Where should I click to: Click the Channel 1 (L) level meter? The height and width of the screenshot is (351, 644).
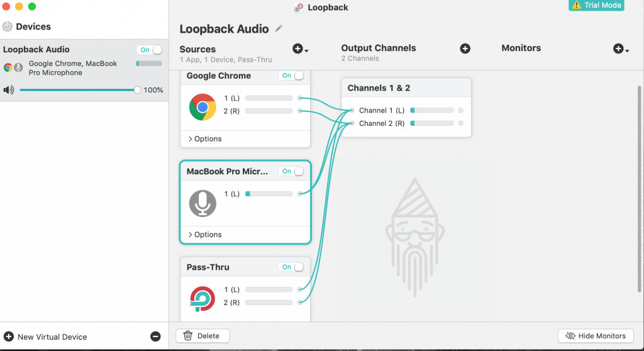coord(431,111)
